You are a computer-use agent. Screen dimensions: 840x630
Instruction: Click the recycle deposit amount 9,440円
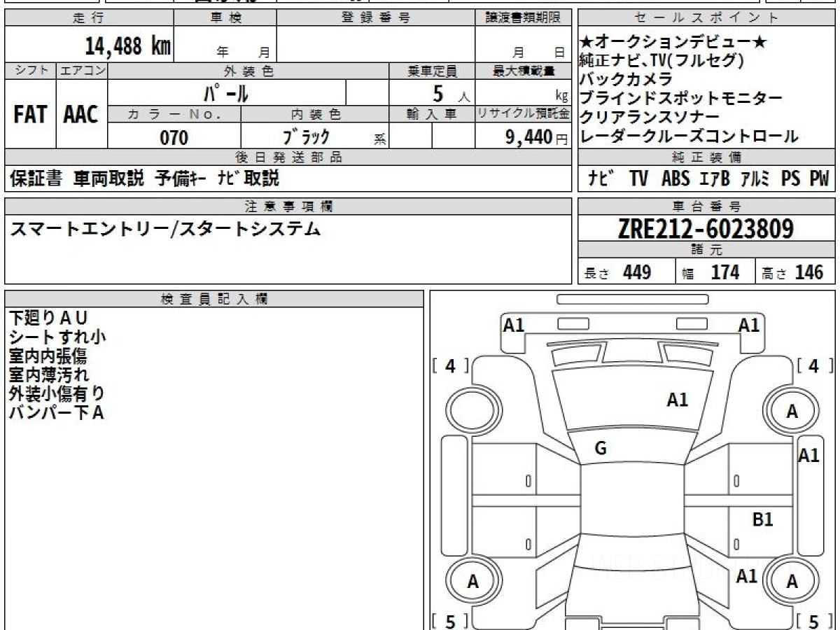pyautogui.click(x=537, y=137)
